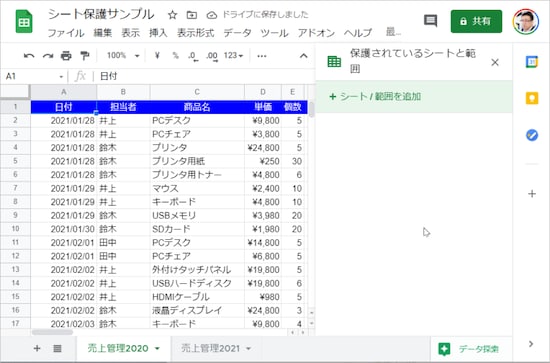
Task: Click the green 共有 share button
Action: [x=476, y=21]
